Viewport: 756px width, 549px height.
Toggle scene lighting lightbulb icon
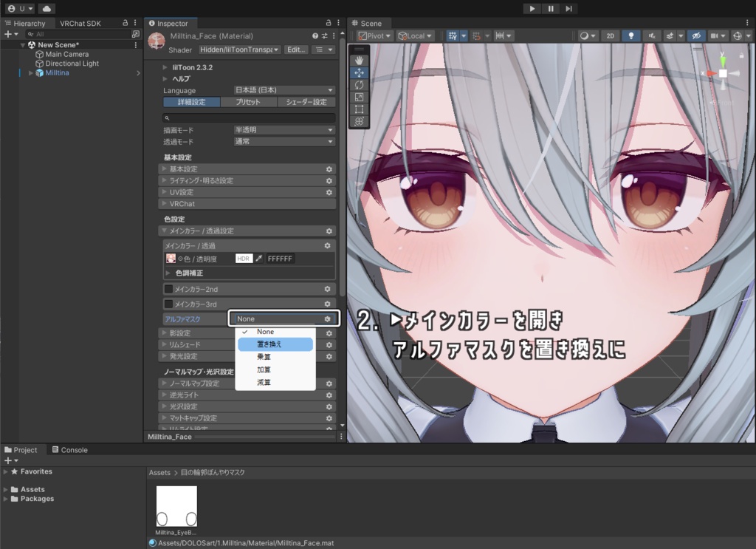pyautogui.click(x=630, y=35)
